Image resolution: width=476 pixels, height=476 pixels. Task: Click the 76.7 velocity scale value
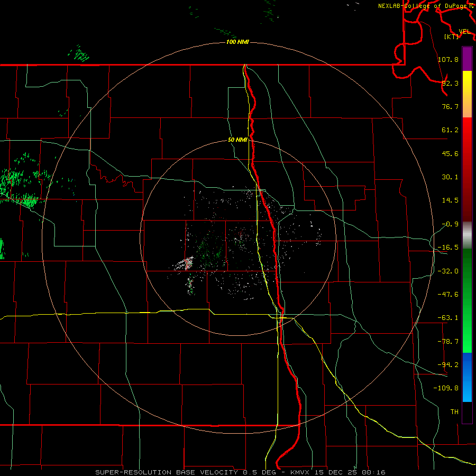click(x=450, y=106)
